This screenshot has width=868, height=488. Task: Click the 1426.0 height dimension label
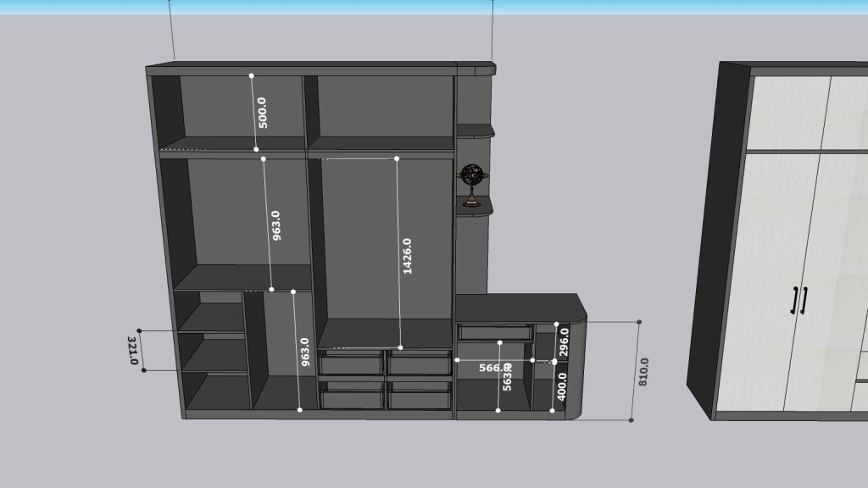pos(407,256)
